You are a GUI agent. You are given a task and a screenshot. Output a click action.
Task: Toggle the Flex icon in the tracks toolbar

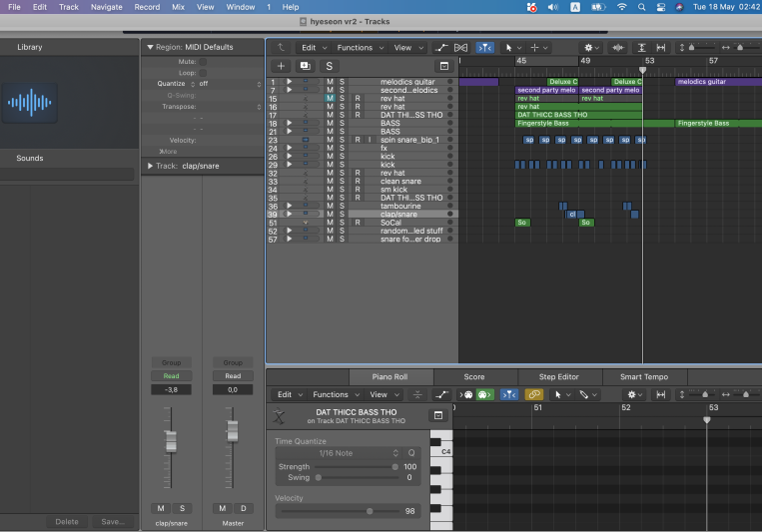point(460,47)
